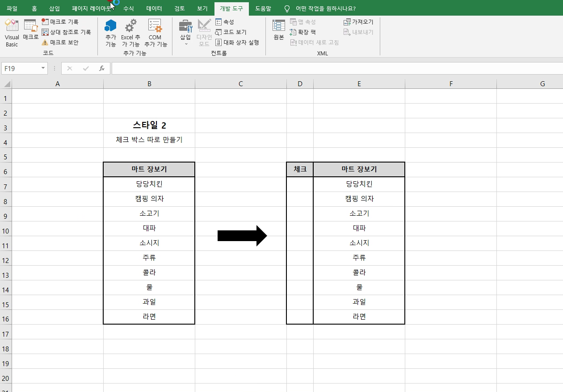This screenshot has height=392, width=563.
Task: Switch to the 삽입 ribbon tab
Action: (55, 8)
